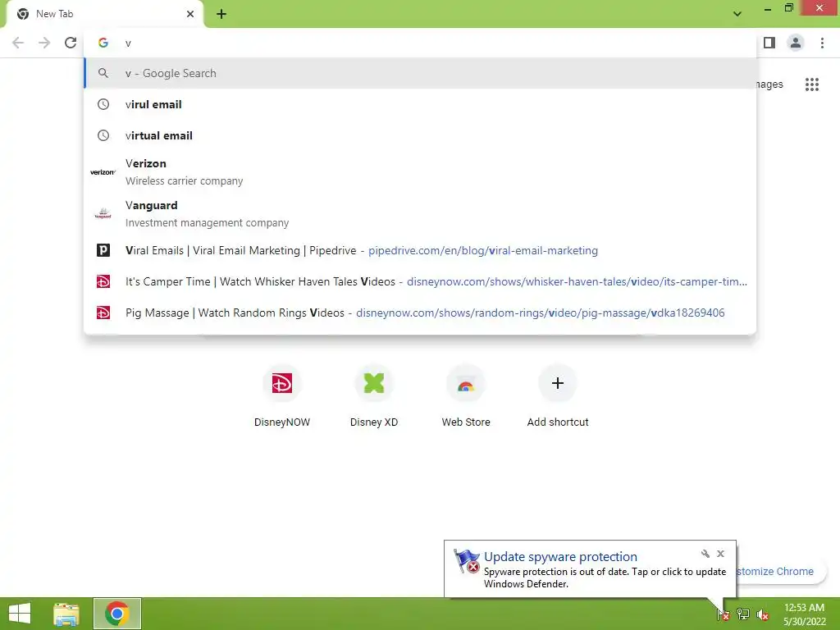
Task: Select the 'virul email' suggestion
Action: point(420,104)
